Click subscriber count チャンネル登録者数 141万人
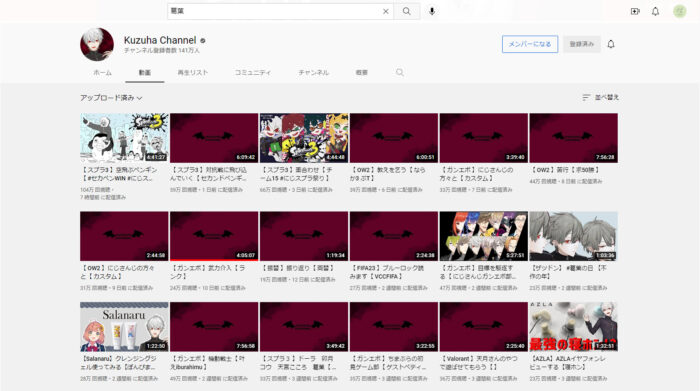Screen dimensions: 700x391 pyautogui.click(x=162, y=50)
